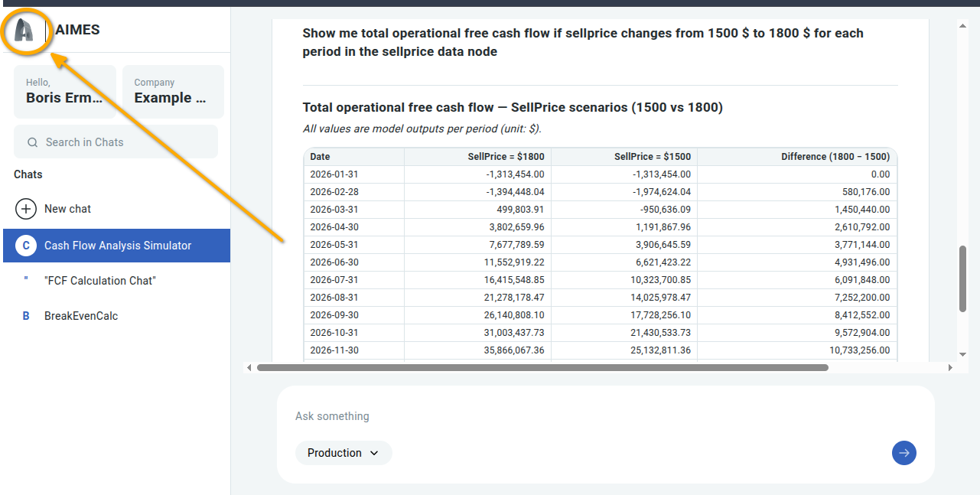Click the send arrow button
Viewport: 980px width, 495px height.
pos(903,453)
